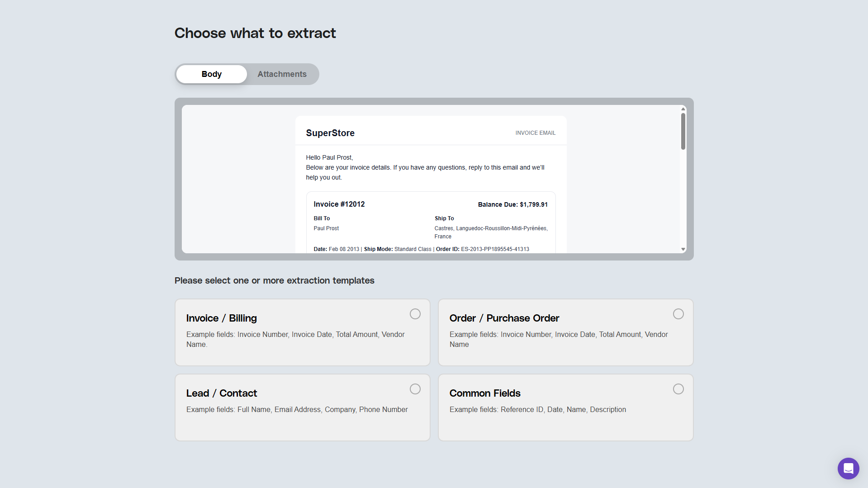Click the Invoice / Billing card title
This screenshot has height=488, width=868.
point(221,318)
